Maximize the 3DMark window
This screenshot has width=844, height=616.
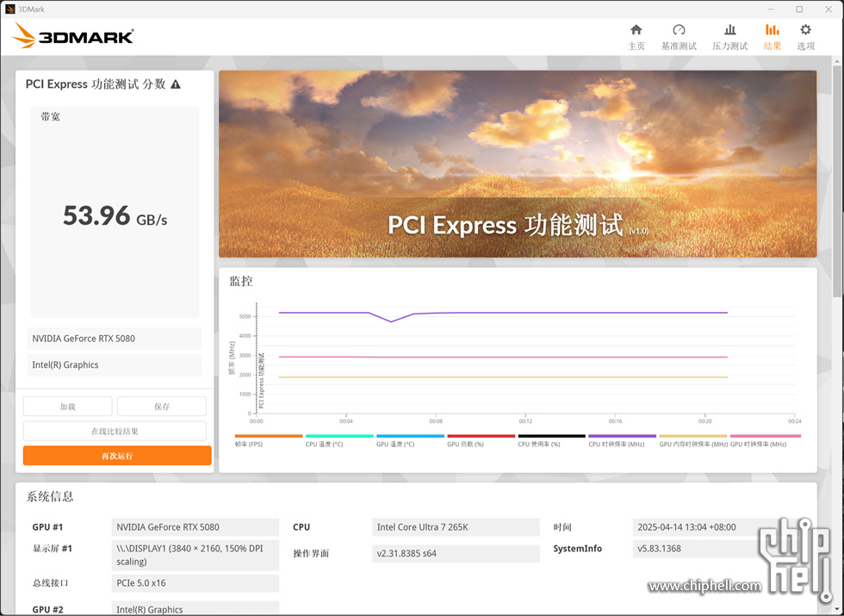(800, 9)
